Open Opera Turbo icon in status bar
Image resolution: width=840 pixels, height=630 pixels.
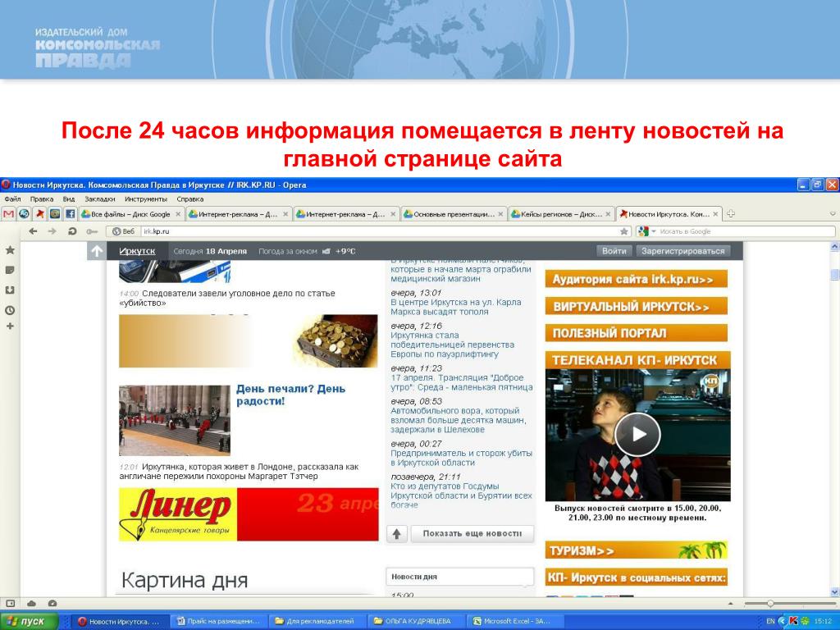click(52, 603)
